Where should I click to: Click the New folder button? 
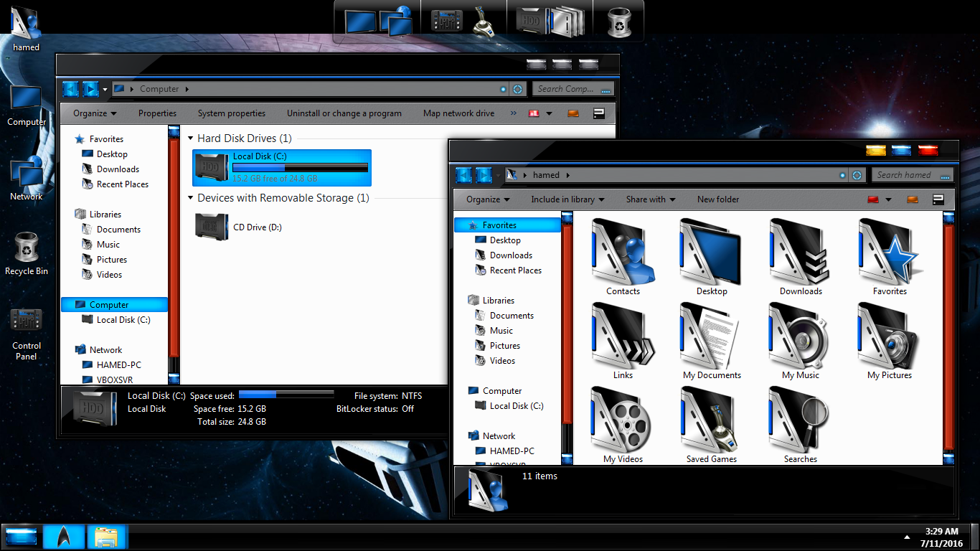(717, 199)
